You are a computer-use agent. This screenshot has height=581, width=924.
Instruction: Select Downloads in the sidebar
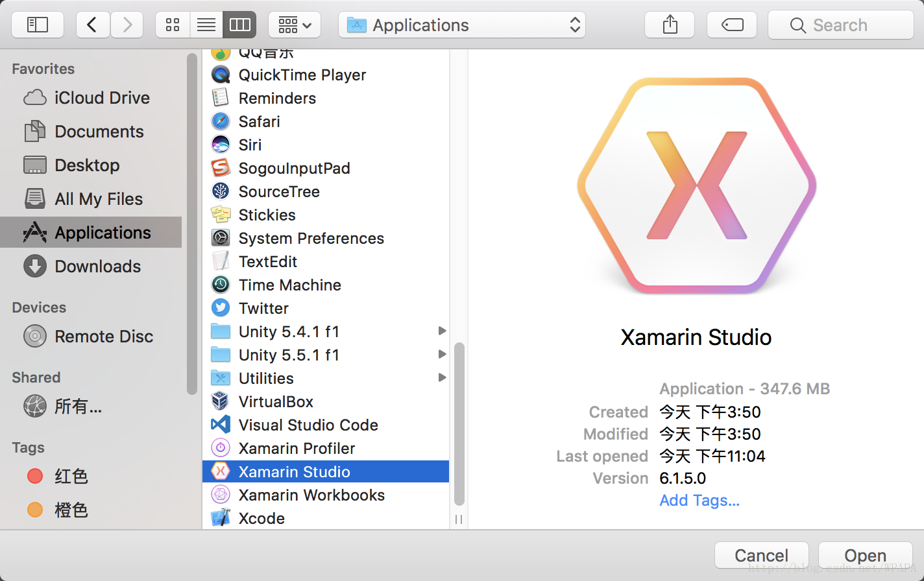[91, 267]
